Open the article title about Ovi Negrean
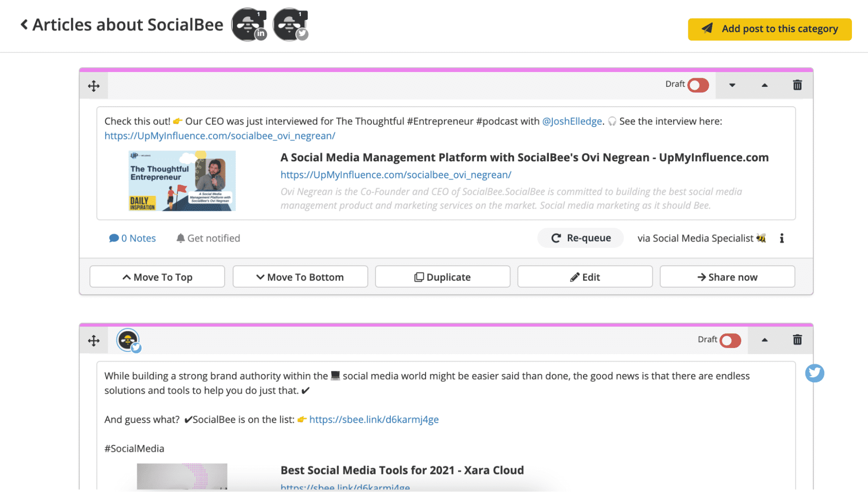This screenshot has width=868, height=492. tap(525, 157)
